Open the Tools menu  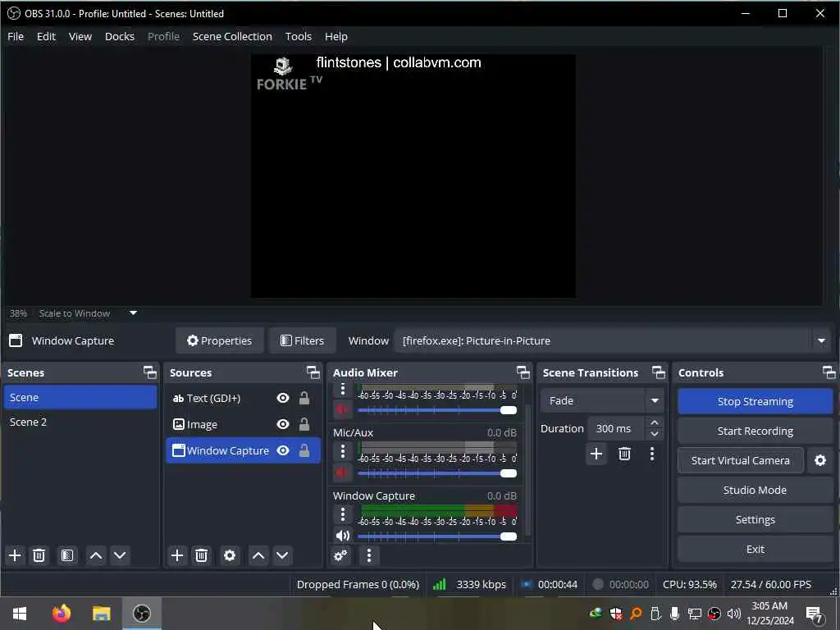pos(298,36)
